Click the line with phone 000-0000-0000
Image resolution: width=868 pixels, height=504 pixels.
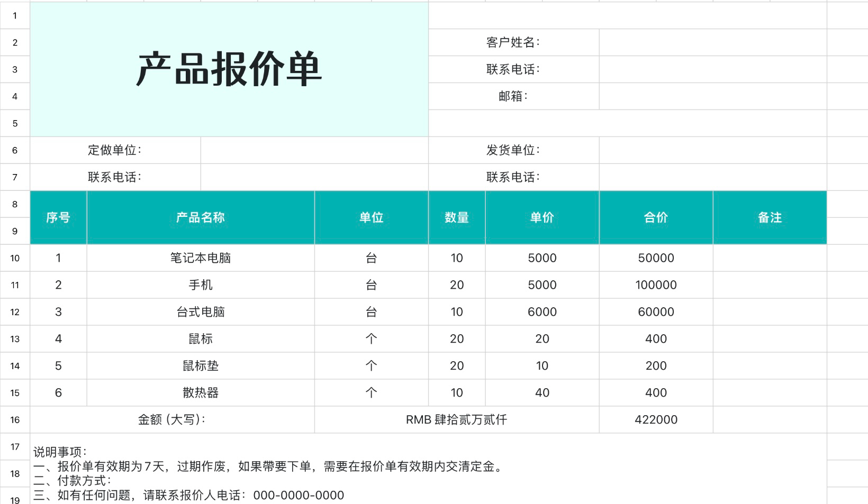(x=189, y=496)
